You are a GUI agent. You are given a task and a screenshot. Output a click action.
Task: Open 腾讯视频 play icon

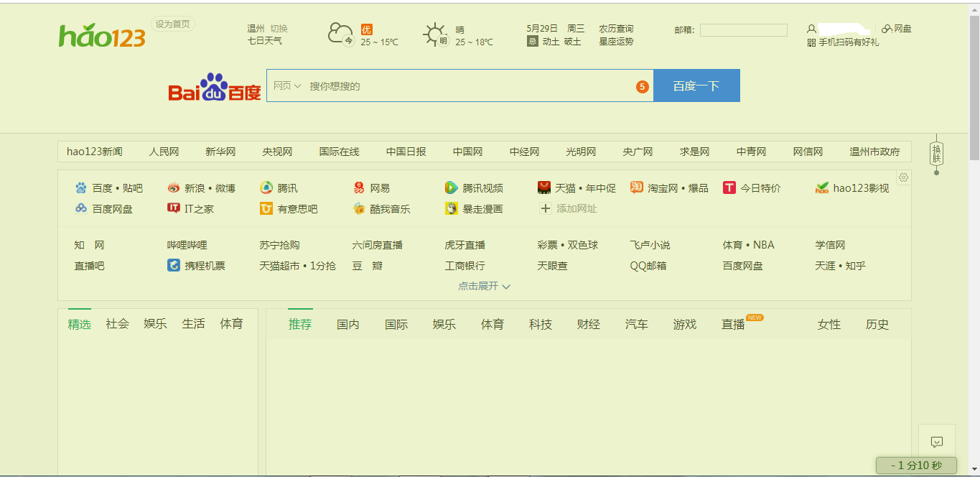click(x=451, y=188)
